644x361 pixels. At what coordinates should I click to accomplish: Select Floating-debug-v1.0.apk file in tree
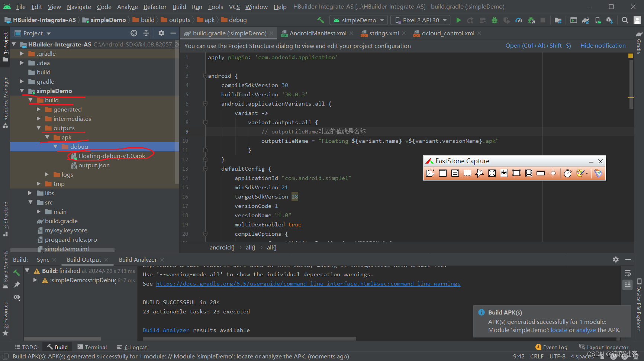point(112,156)
